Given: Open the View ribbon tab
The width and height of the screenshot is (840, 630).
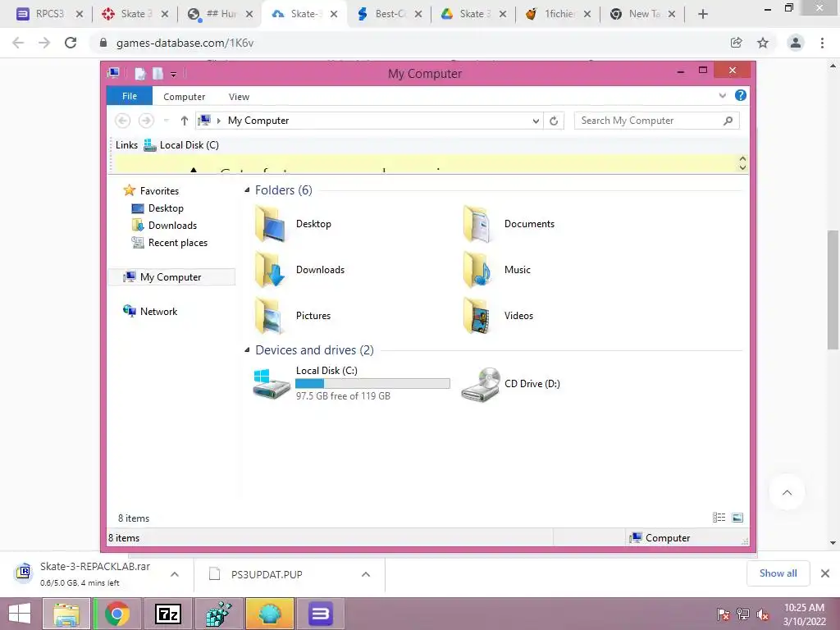Looking at the screenshot, I should pos(239,97).
